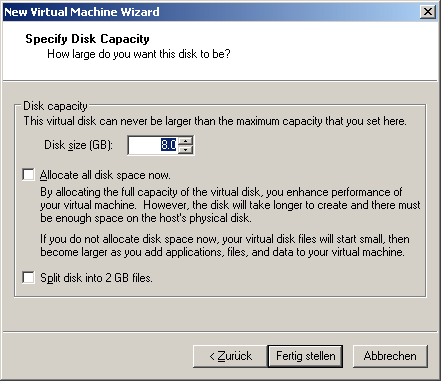Tick the Allocate all disk space now checkbox
The image size is (441, 381).
click(28, 175)
